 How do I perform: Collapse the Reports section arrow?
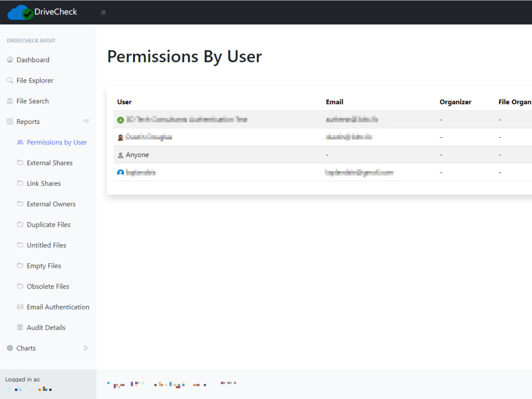coord(86,121)
